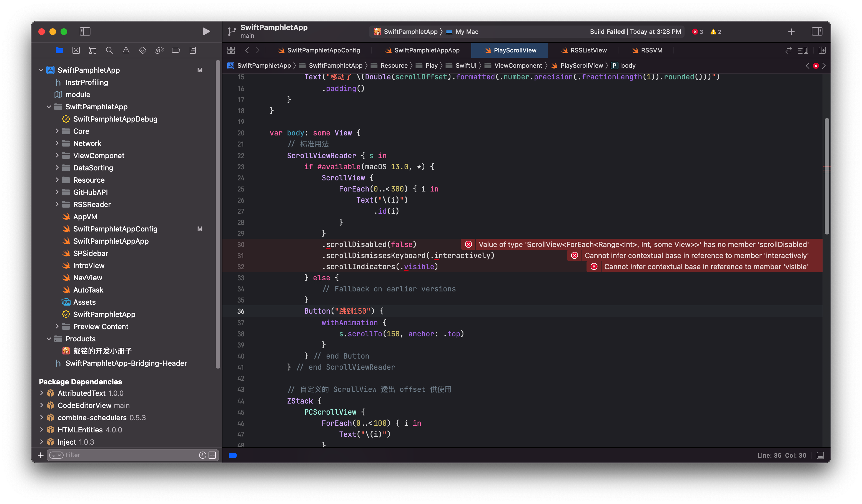The image size is (862, 504).
Task: Switch to RSSListView tab
Action: pyautogui.click(x=583, y=50)
